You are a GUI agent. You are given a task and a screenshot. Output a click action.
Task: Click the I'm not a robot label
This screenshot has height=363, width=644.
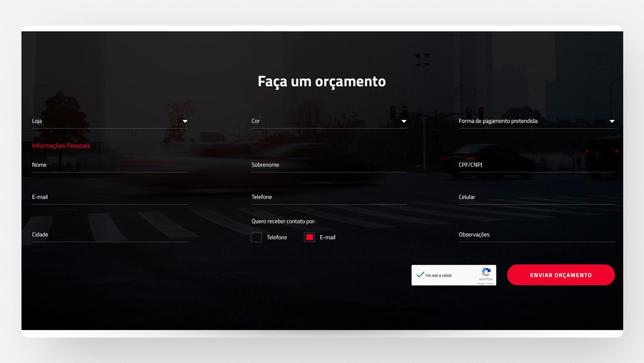[438, 276]
